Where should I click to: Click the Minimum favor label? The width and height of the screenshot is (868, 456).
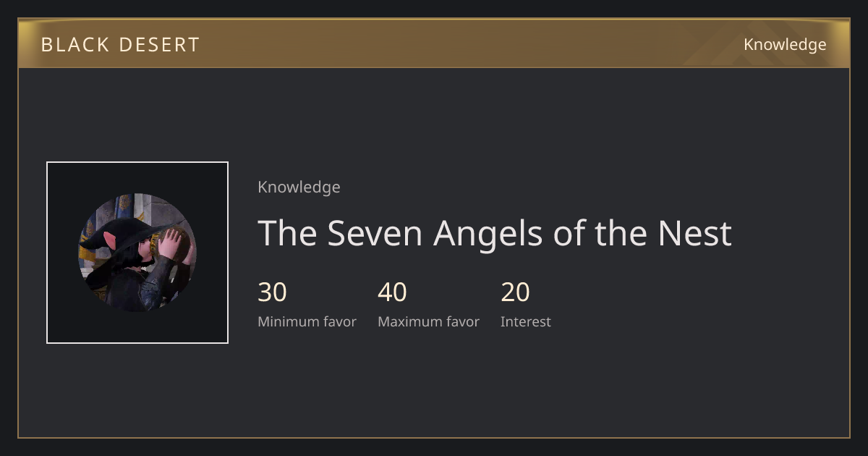[307, 322]
